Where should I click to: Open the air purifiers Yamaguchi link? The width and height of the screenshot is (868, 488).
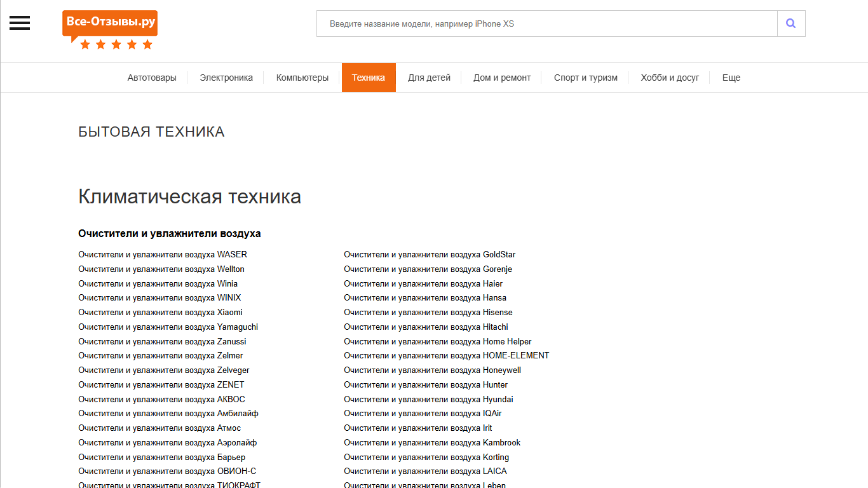point(168,327)
